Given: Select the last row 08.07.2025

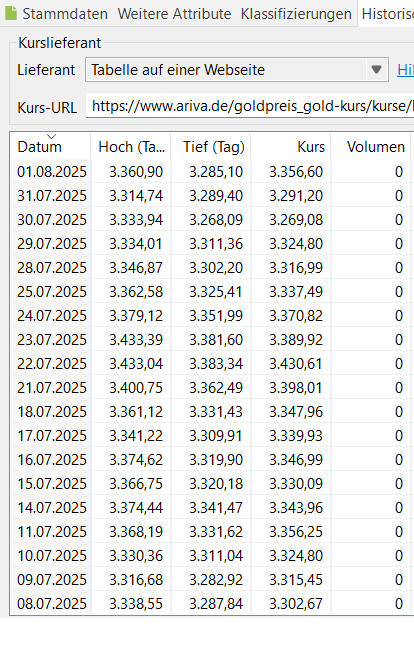Looking at the screenshot, I should pos(211,604).
